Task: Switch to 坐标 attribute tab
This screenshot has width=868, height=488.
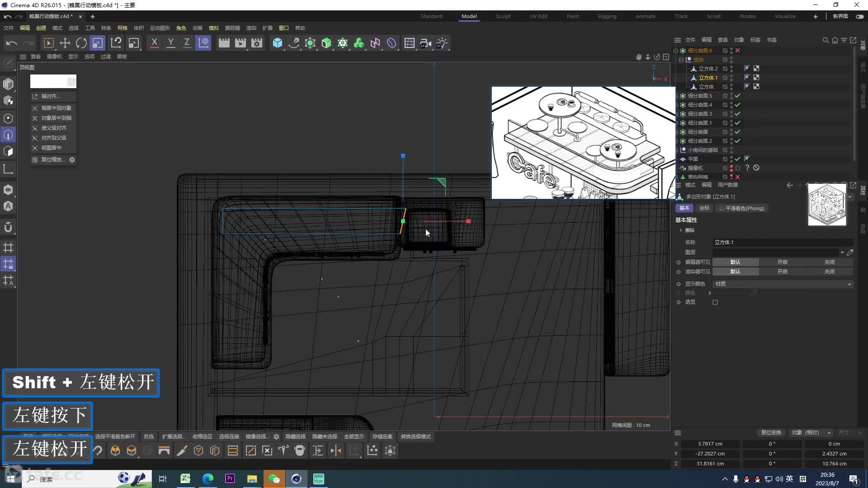Action: 704,208
